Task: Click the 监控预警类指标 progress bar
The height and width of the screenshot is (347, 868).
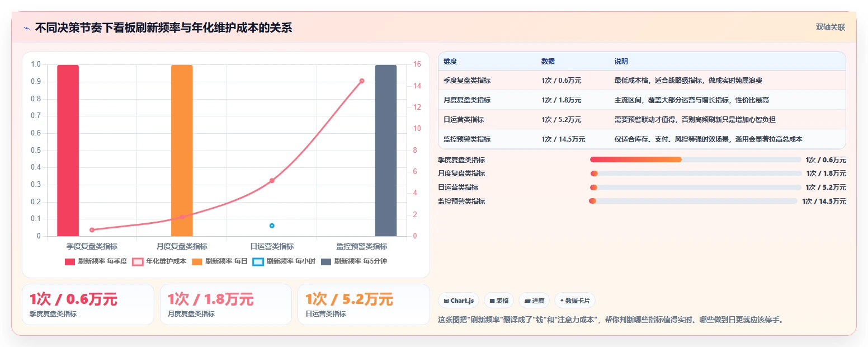Action: coord(694,201)
